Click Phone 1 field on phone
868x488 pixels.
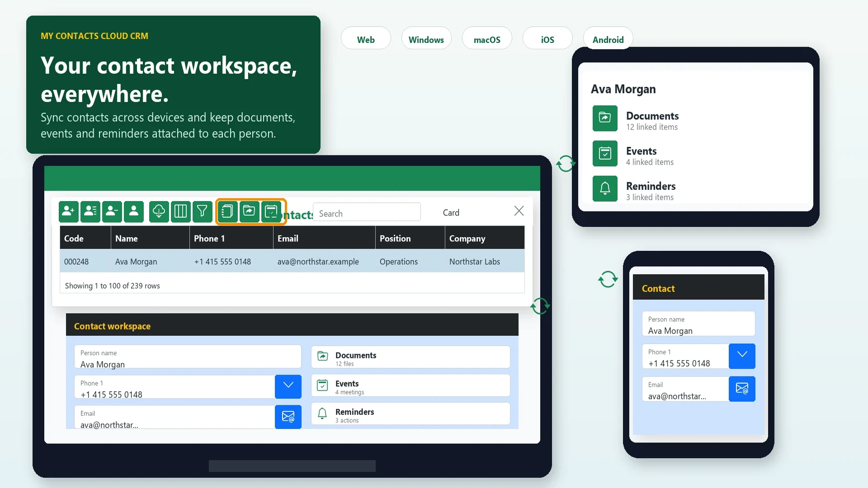tap(685, 357)
